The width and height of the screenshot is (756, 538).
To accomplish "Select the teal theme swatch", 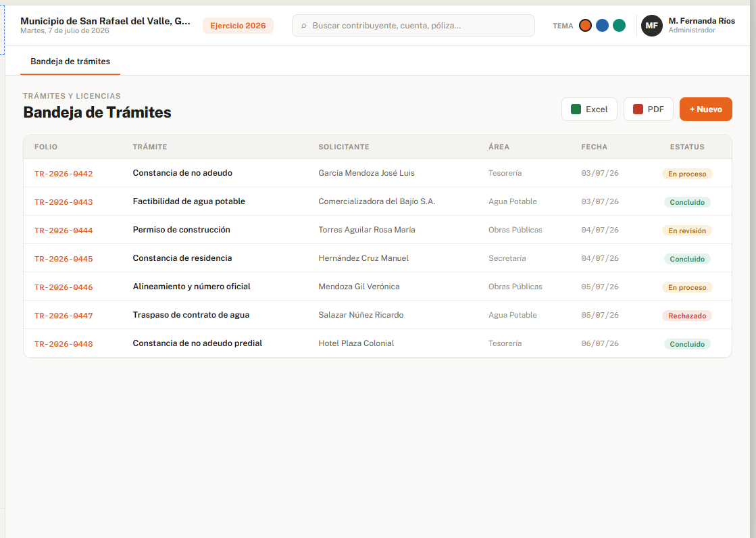I will pyautogui.click(x=619, y=26).
